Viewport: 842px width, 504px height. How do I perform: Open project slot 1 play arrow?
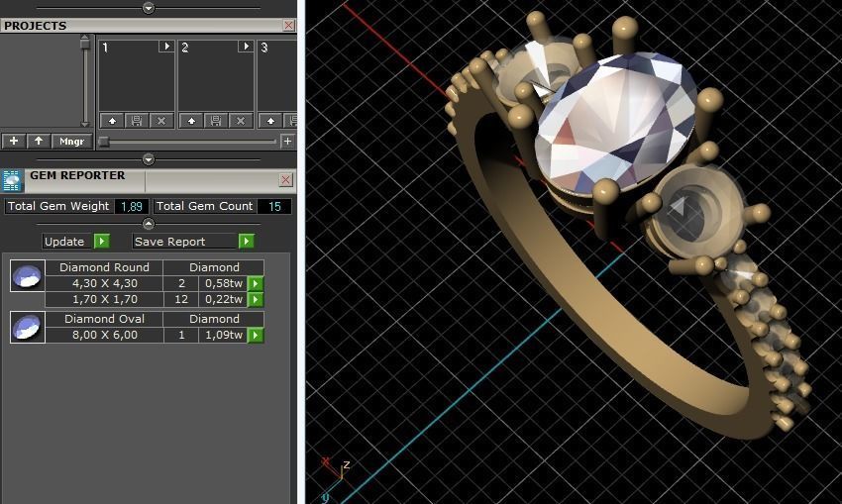point(166,47)
